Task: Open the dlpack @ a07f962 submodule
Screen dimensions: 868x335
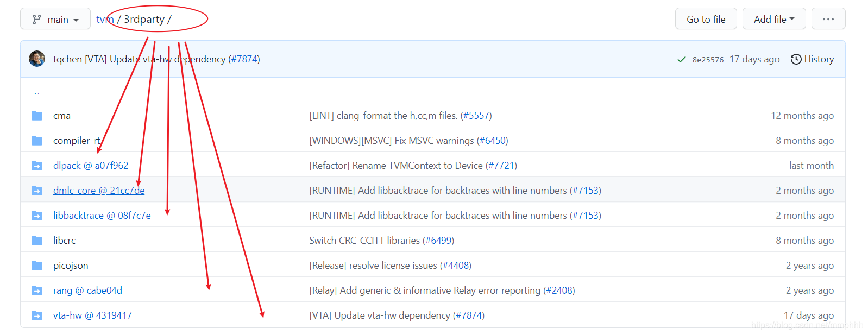Action: point(91,166)
